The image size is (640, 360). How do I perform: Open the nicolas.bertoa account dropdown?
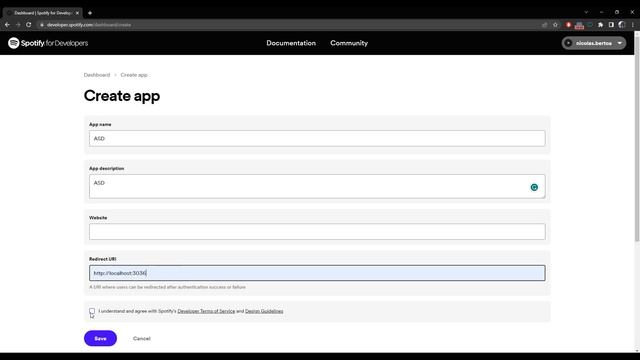(593, 43)
